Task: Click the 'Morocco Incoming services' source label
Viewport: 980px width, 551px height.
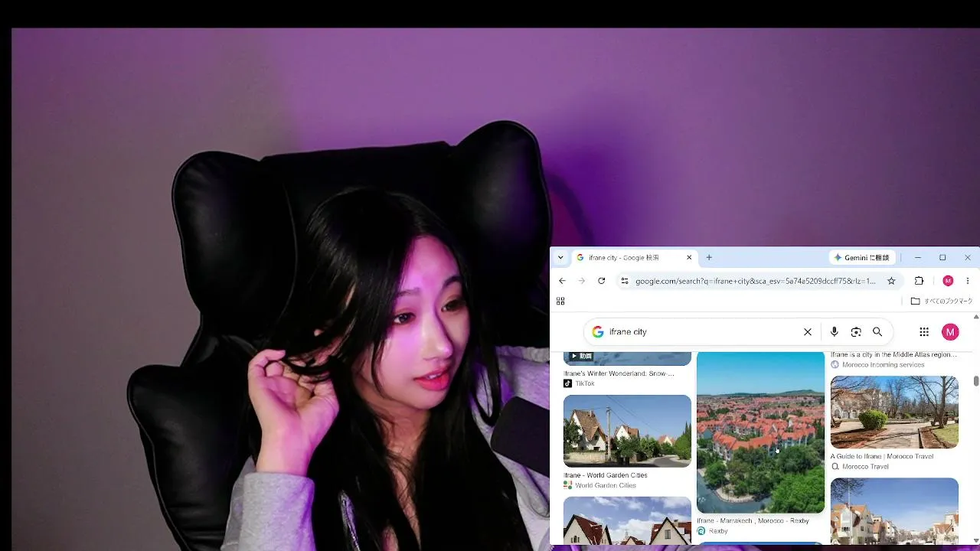Action: pos(884,365)
